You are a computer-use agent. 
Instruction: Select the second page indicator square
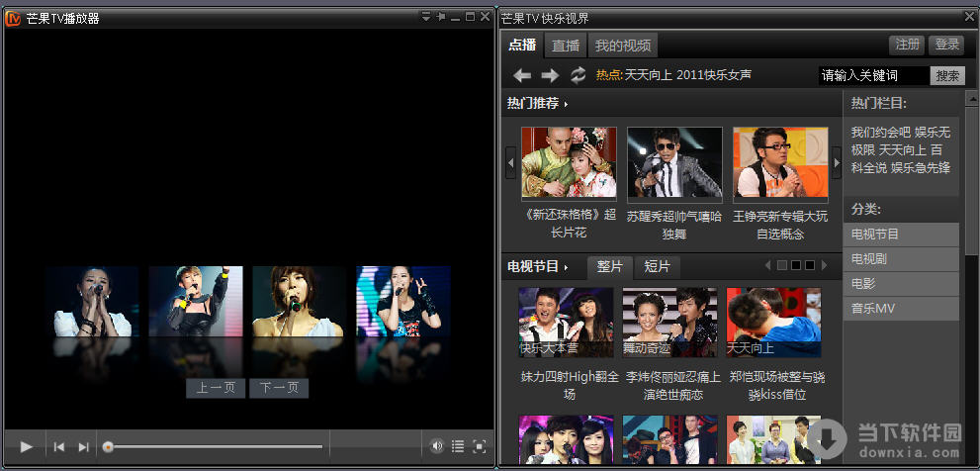tap(796, 266)
